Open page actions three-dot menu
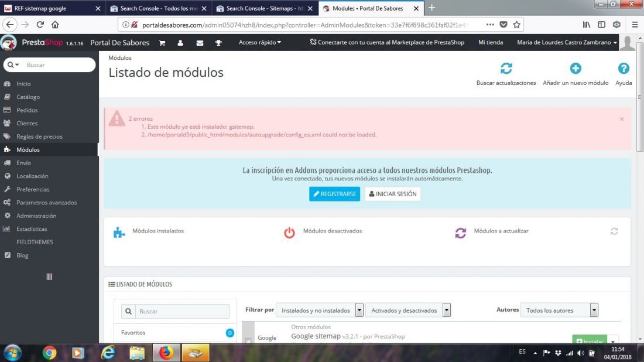Viewport: 644px width, 362px height. pyautogui.click(x=490, y=25)
